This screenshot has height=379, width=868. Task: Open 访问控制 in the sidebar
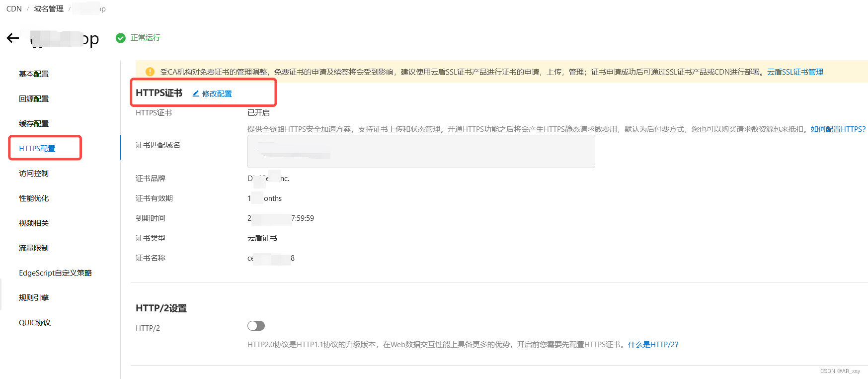point(34,173)
